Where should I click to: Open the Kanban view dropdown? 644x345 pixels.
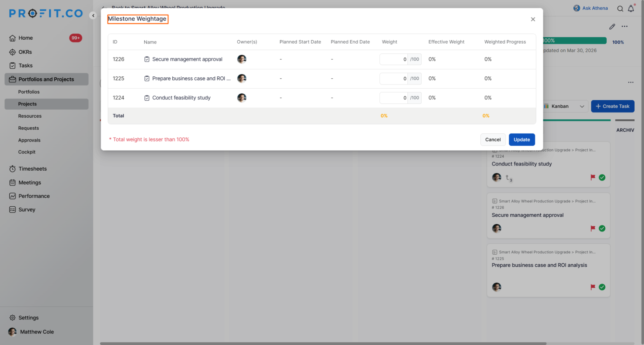[x=565, y=106]
